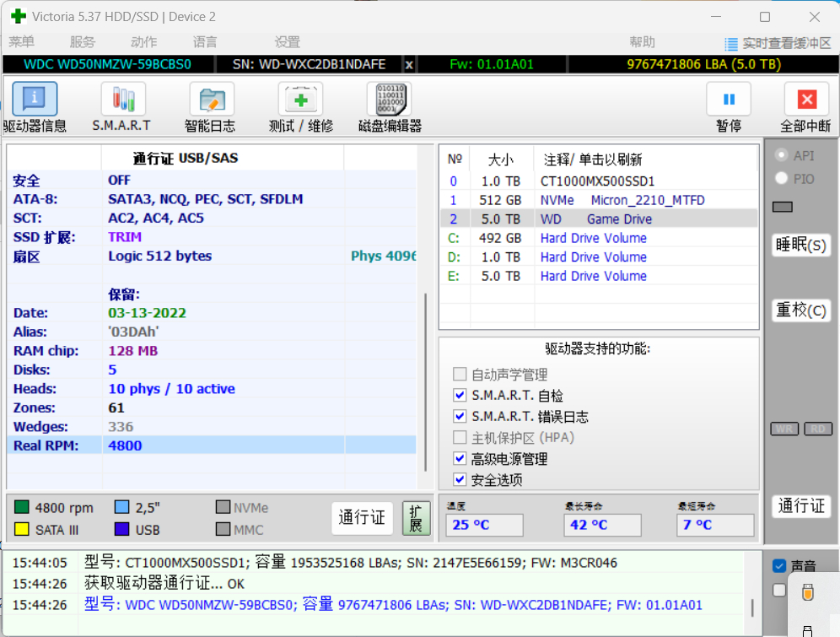
Task: Click the gray LED indicator under PIO
Action: (783, 207)
